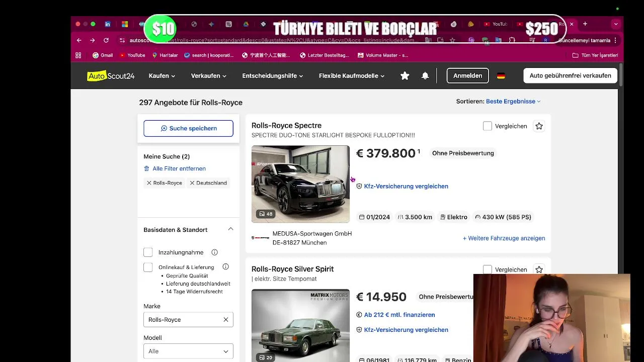Open the apps grid in bookmarks bar
This screenshot has width=644, height=362.
78,55
